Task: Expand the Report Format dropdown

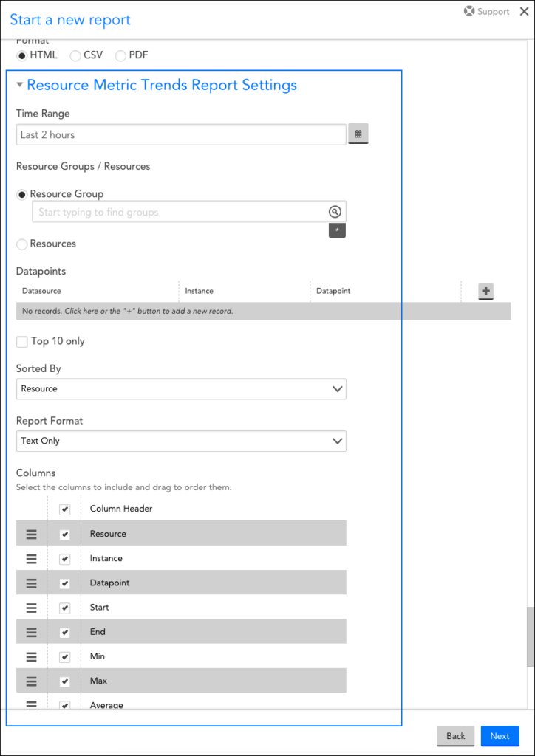Action: point(181,441)
